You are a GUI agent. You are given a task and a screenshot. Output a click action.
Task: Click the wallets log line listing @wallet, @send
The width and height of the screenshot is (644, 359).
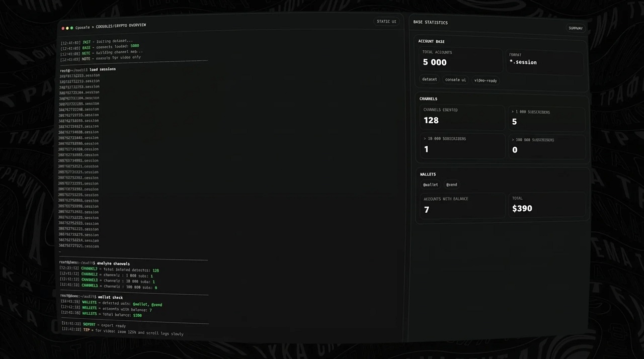pyautogui.click(x=111, y=303)
